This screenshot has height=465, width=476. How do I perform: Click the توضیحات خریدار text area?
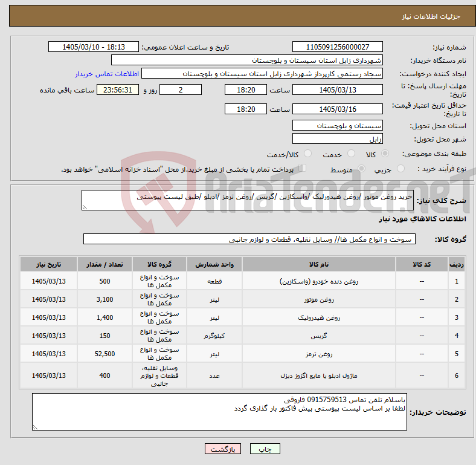(219, 412)
